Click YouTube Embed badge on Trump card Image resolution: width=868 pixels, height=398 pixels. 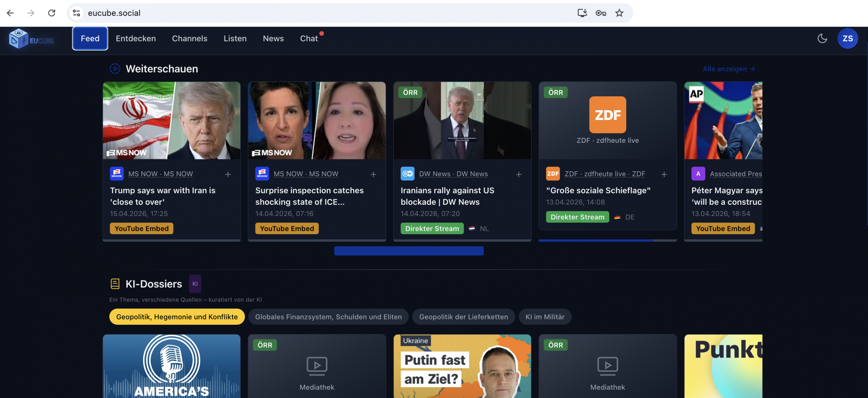point(141,228)
